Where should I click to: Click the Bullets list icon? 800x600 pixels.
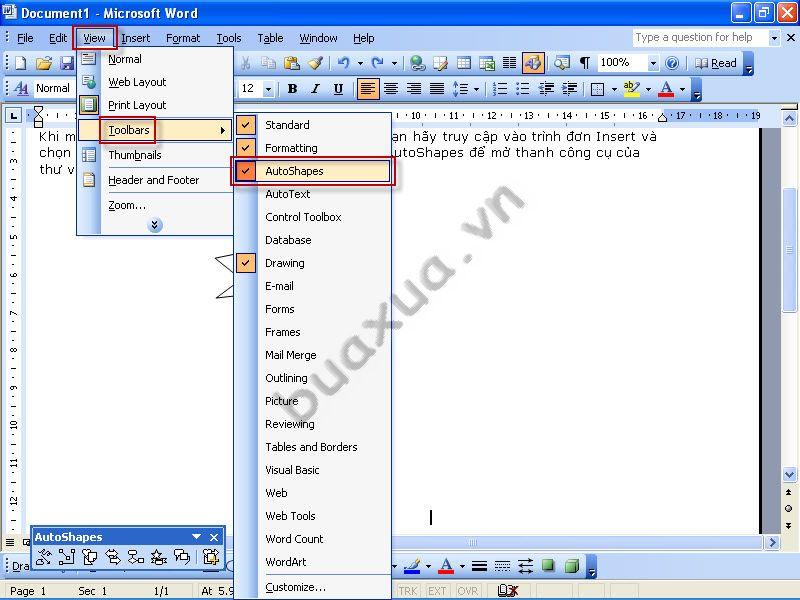coord(522,89)
